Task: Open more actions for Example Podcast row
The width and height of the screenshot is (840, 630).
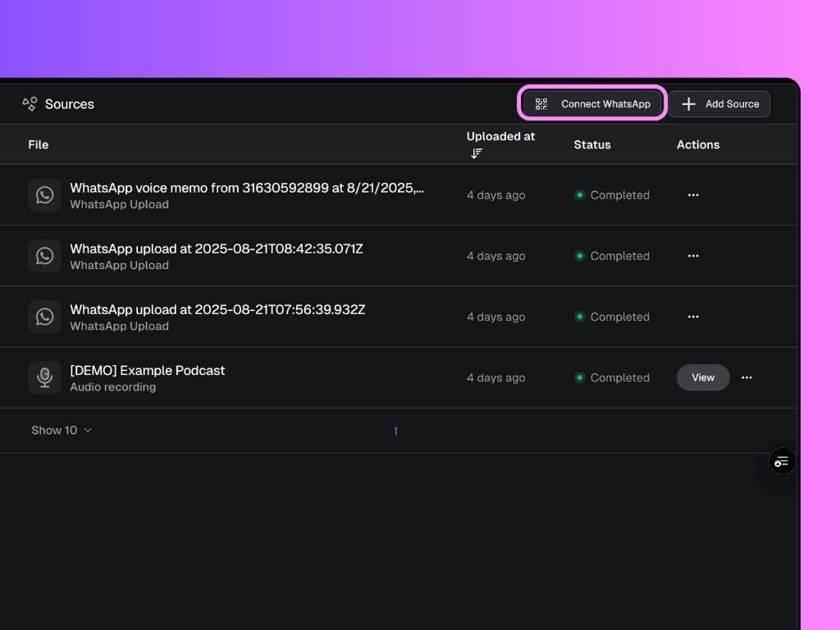Action: click(x=746, y=377)
